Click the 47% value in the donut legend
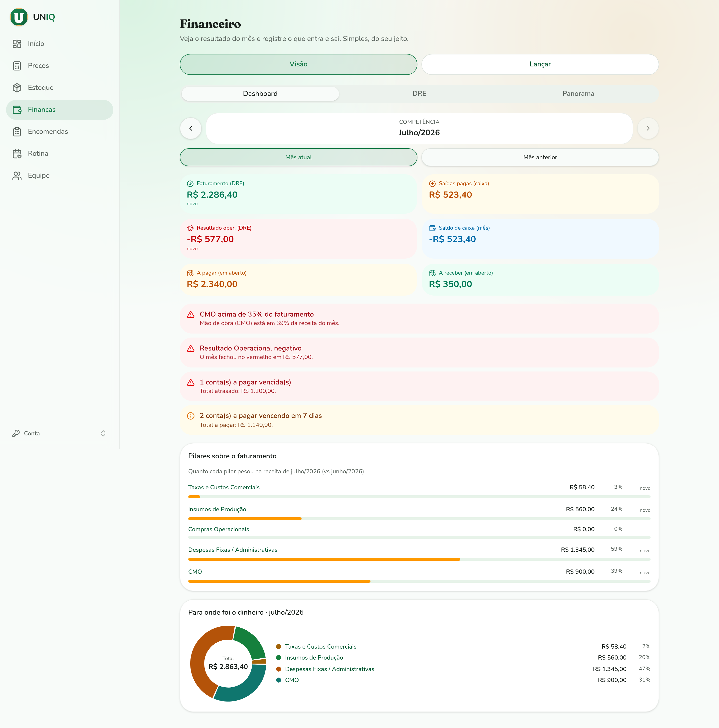This screenshot has height=728, width=719. (644, 669)
